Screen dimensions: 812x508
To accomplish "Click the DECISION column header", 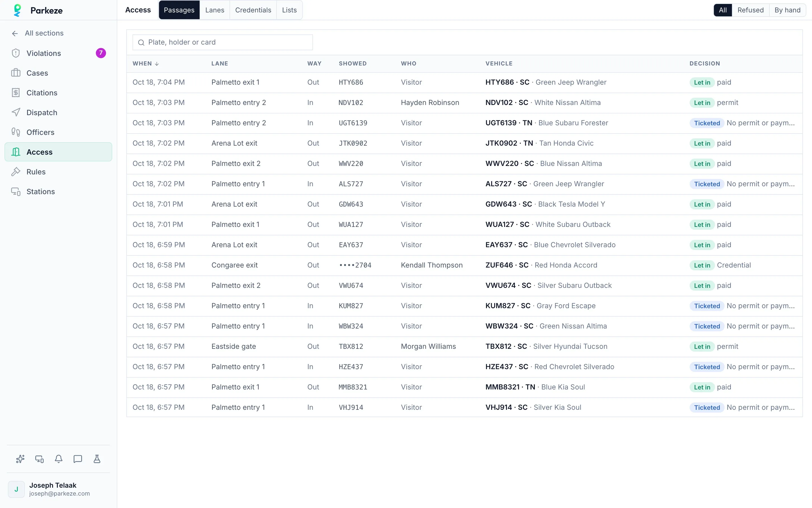I will tap(705, 64).
